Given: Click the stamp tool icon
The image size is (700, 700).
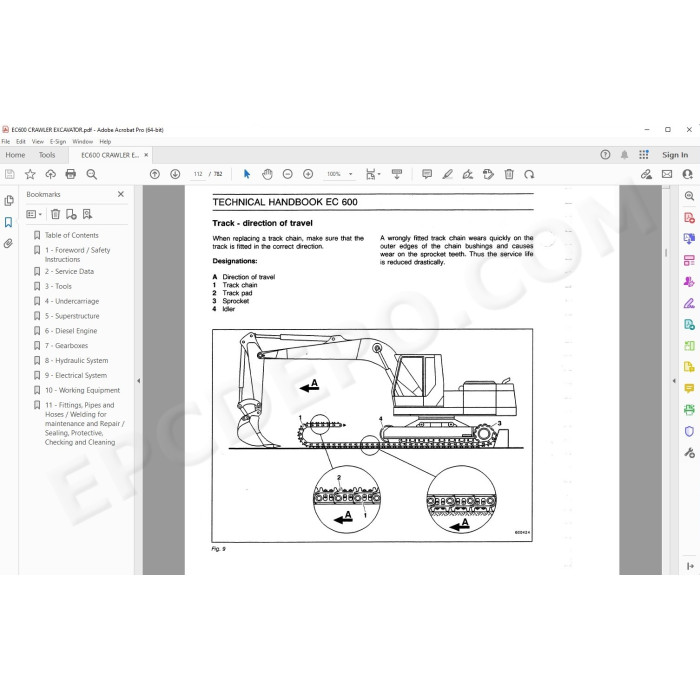Looking at the screenshot, I should pyautogui.click(x=488, y=174).
